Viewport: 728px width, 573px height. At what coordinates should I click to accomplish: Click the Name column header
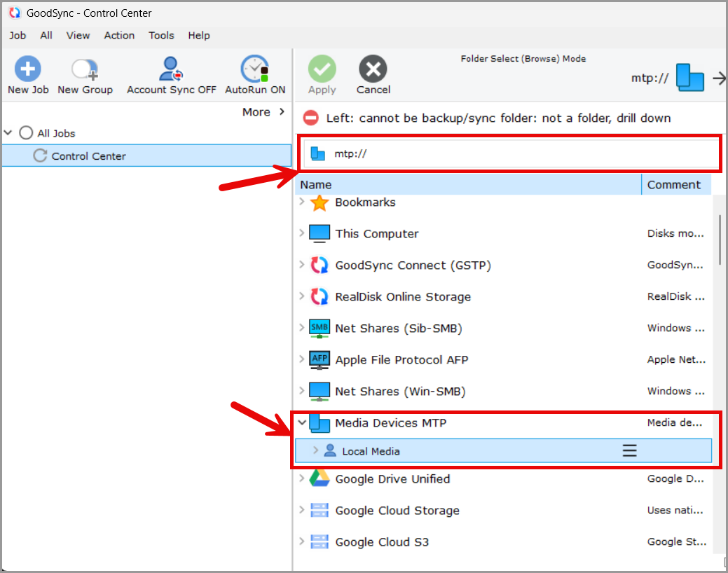(x=468, y=185)
